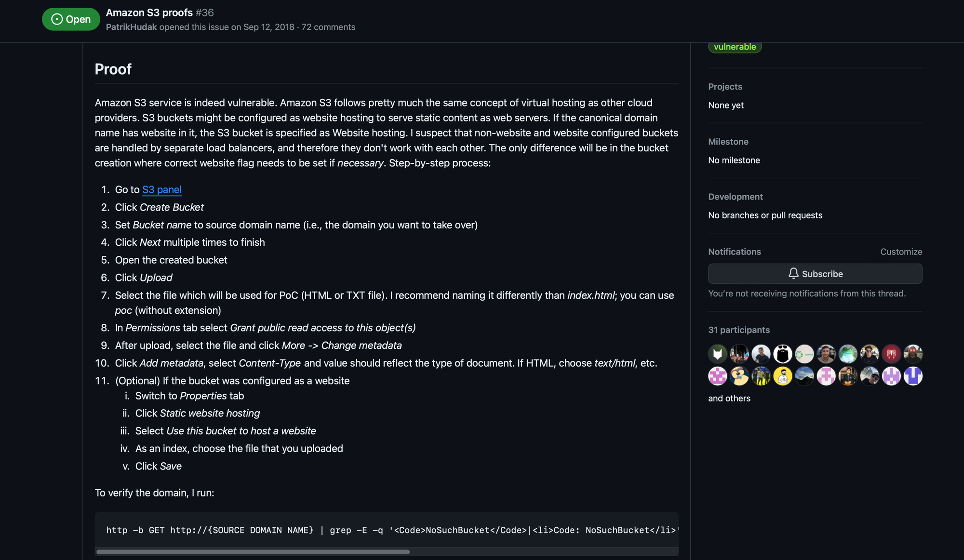Click the glowing red eyes avatar
Screen dimensions: 964x560
point(913,354)
